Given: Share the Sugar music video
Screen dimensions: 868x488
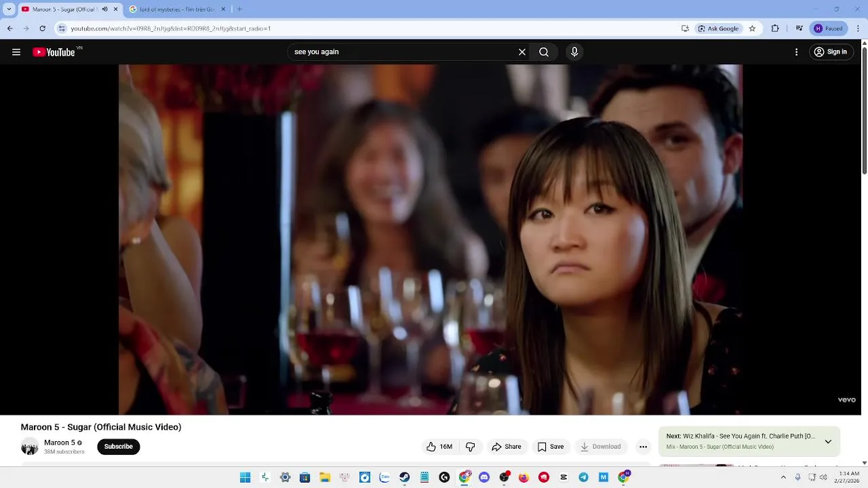Looking at the screenshot, I should point(507,447).
